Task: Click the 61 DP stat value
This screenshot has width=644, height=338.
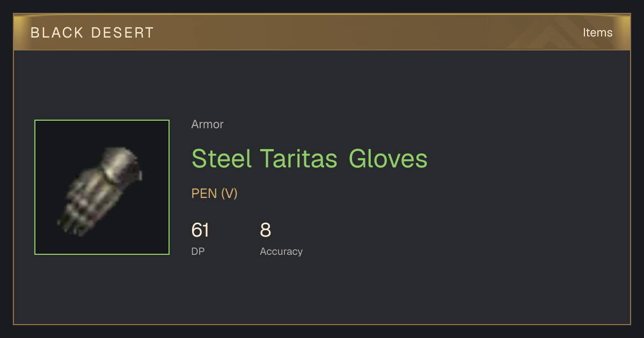Action: coord(200,230)
